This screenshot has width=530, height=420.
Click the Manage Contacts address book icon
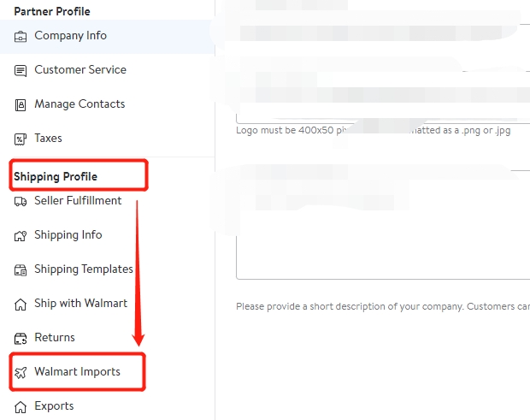21,105
